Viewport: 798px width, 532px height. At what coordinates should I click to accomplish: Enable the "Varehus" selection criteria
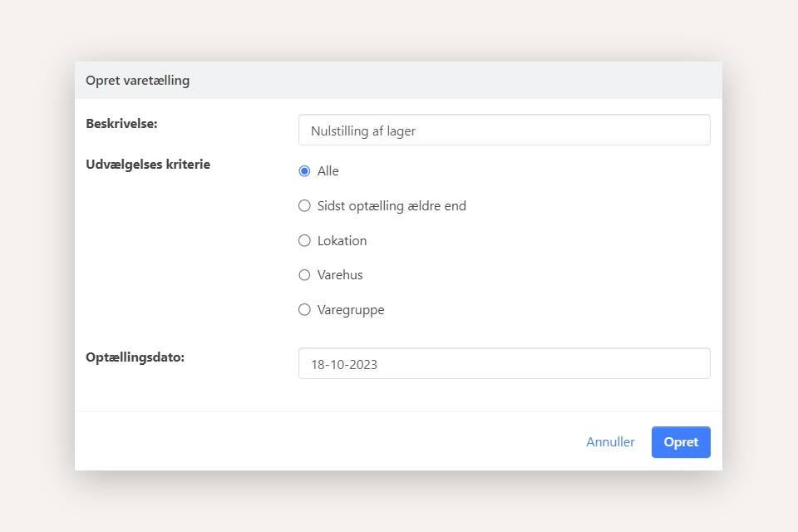304,274
